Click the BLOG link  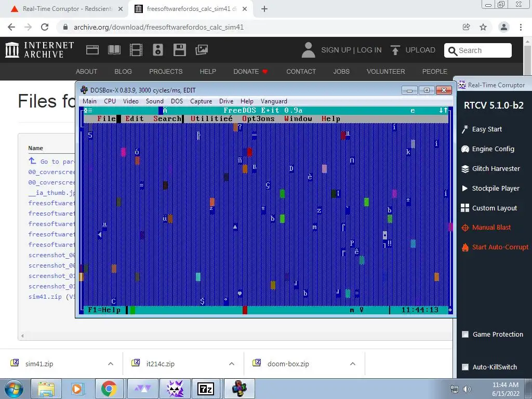click(x=123, y=72)
